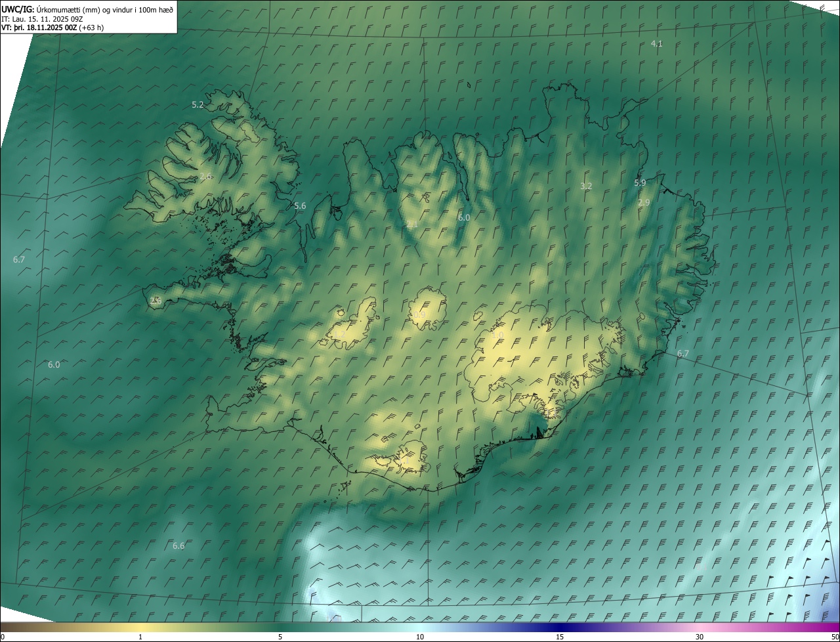
Task: Click the 6.0 label in north-central Iceland
Action: coord(464,217)
